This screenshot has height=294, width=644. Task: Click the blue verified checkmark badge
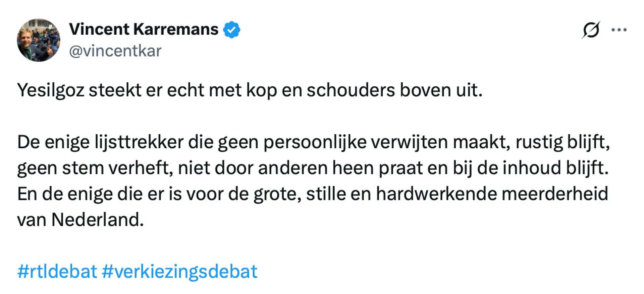[x=232, y=29]
